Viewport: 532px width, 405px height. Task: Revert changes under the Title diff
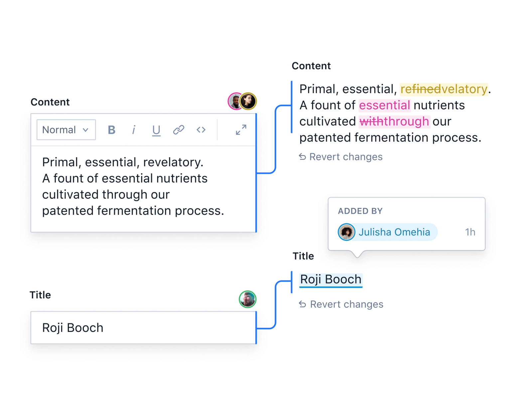coord(341,304)
